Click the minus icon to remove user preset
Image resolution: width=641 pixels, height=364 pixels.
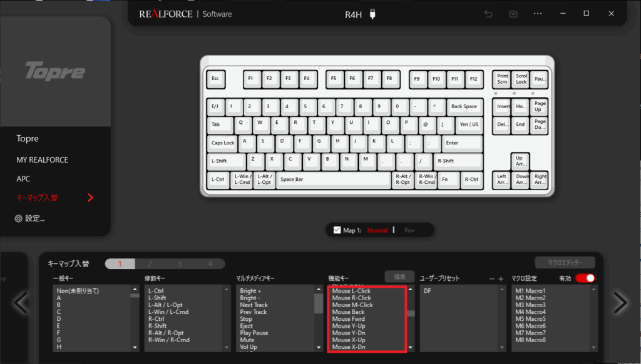(491, 278)
